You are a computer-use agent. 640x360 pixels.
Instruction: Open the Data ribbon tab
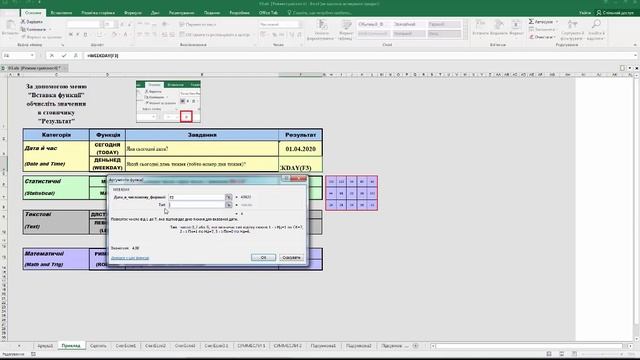[x=155, y=13]
